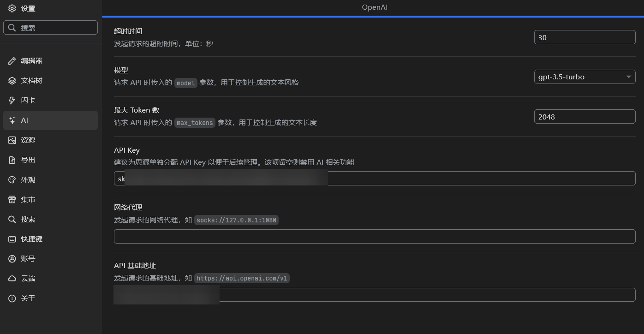Focus the API Key input field
Image resolution: width=644 pixels, height=334 pixels.
(x=375, y=179)
